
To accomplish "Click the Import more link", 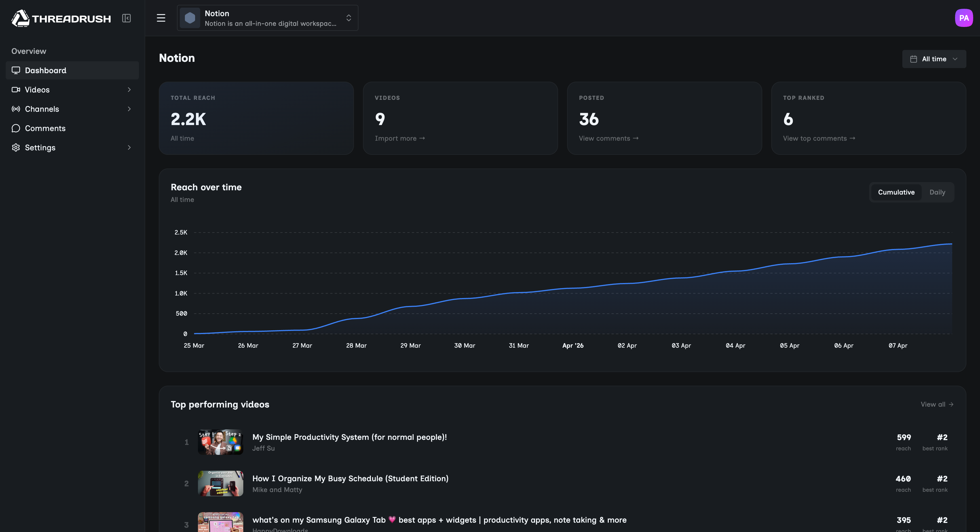I will click(400, 138).
